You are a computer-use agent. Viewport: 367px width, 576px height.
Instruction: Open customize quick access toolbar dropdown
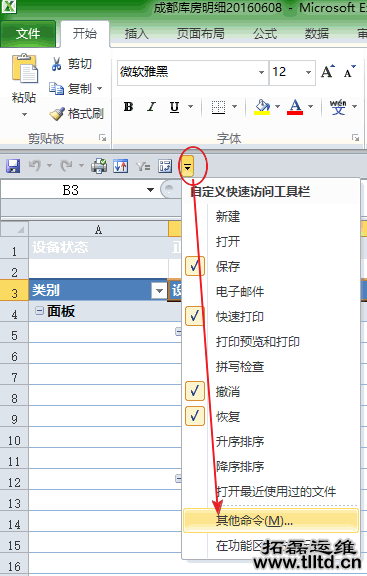tap(187, 167)
